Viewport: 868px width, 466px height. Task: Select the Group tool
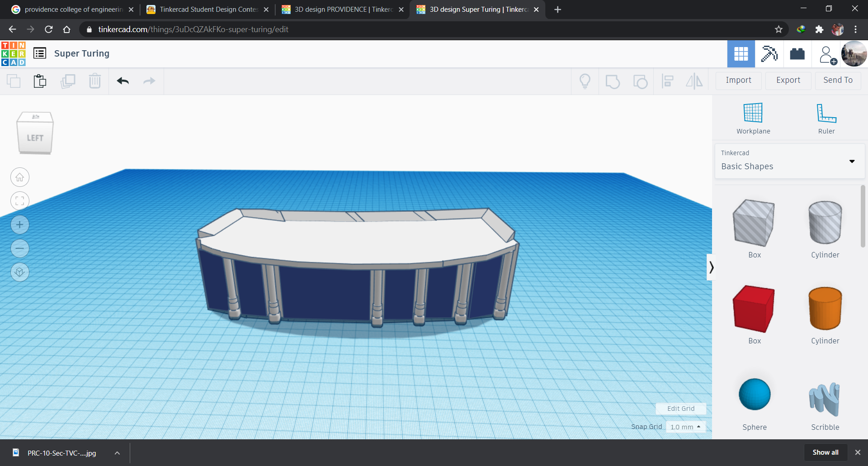613,81
